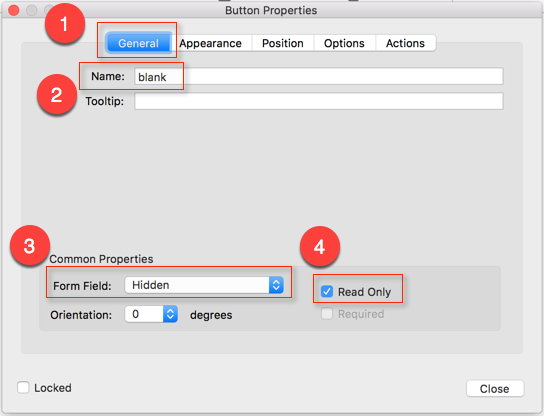Viewport: 544px width, 416px height.
Task: Switch to the General tab
Action: (138, 43)
